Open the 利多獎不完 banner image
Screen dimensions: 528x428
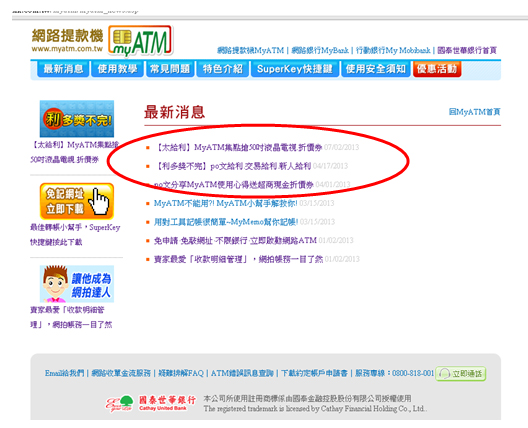click(77, 119)
